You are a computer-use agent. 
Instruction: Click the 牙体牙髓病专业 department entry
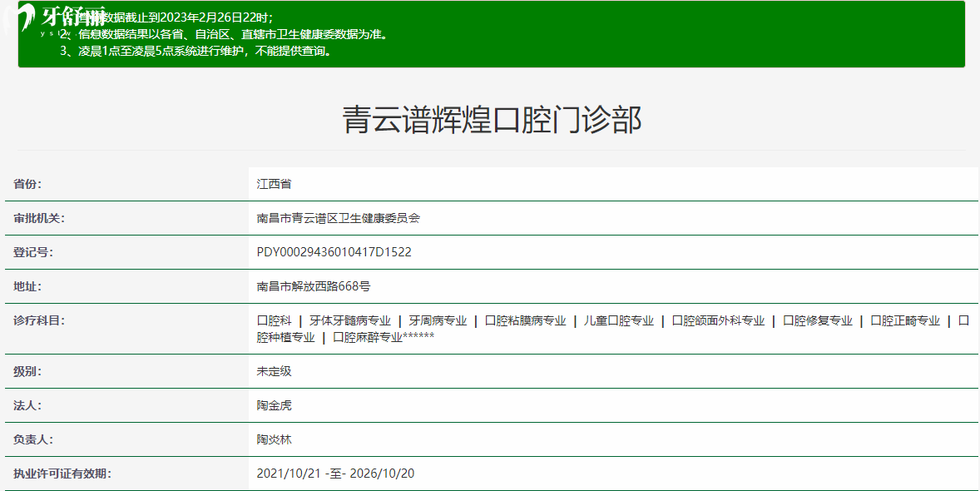pos(349,320)
